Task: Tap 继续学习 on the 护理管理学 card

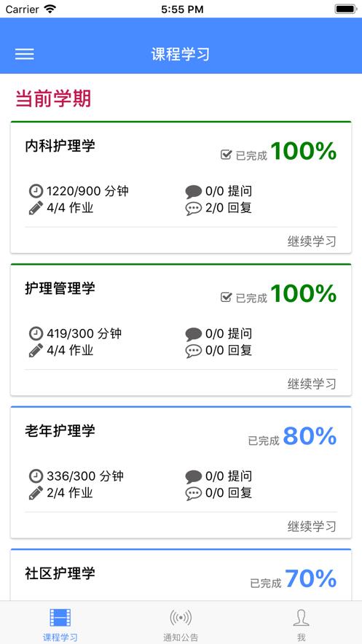Action: point(312,384)
